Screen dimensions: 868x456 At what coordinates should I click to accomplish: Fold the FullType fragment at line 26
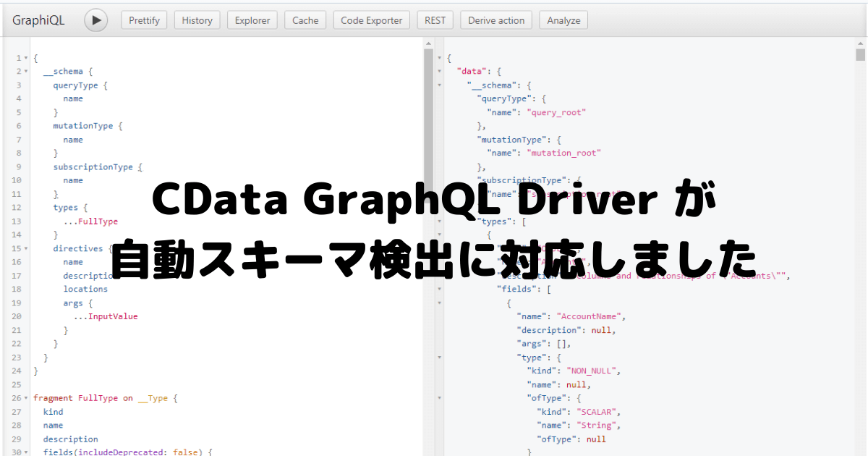click(26, 398)
